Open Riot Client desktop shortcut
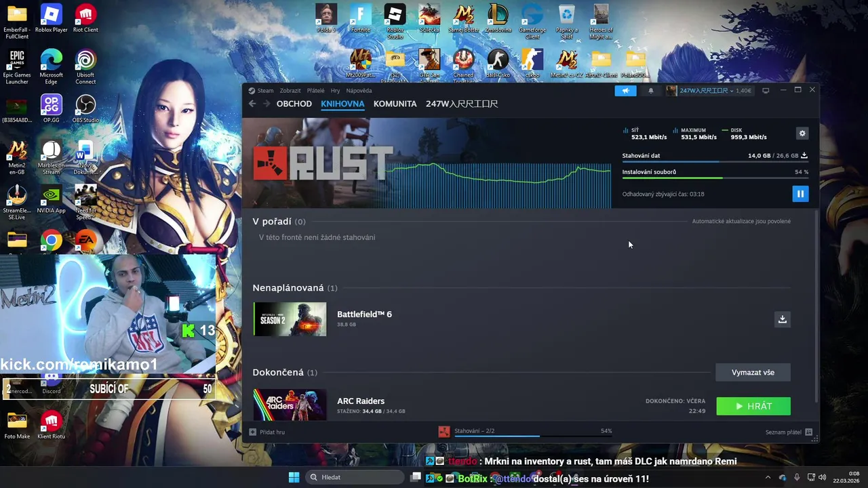The height and width of the screenshot is (488, 868). (85, 19)
